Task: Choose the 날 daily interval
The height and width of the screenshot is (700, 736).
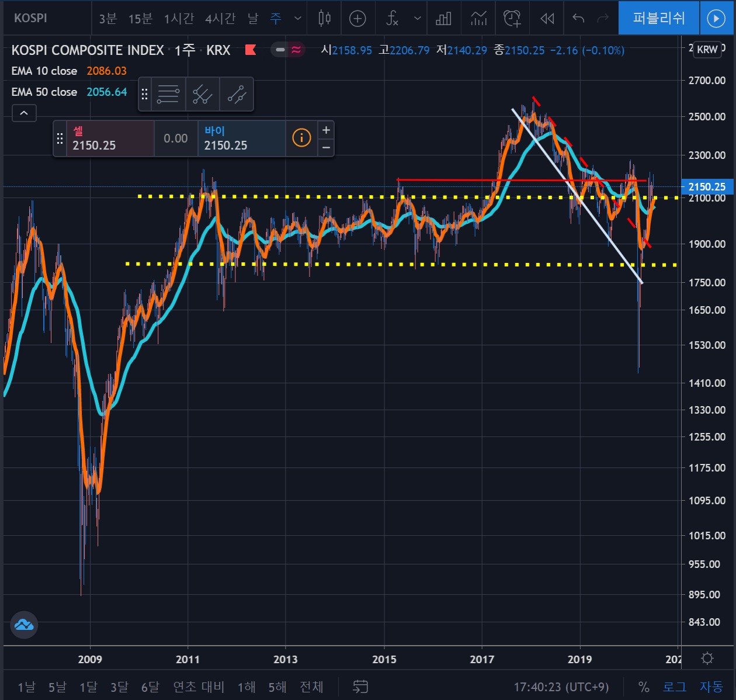Action: click(x=253, y=19)
